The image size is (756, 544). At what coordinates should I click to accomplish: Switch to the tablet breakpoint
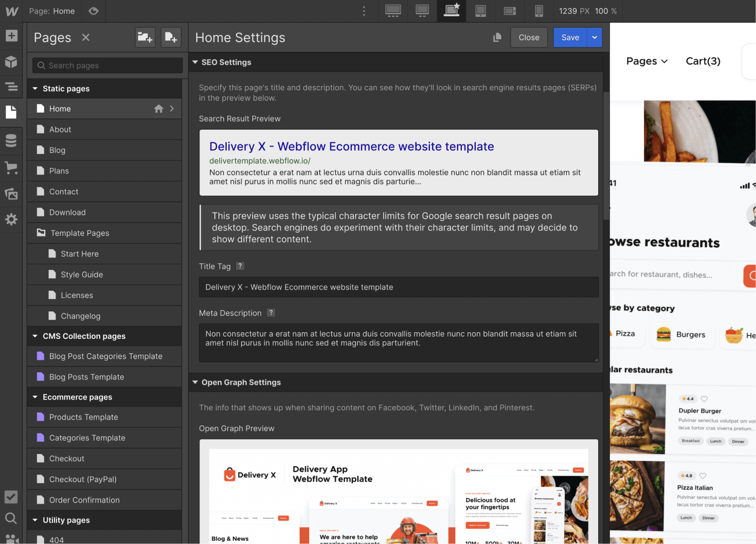[x=481, y=11]
